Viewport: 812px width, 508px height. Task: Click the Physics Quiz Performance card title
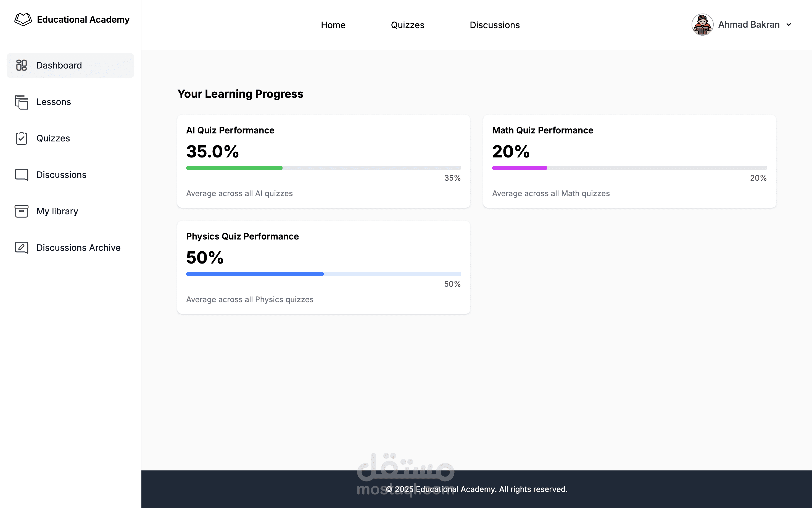tap(242, 236)
